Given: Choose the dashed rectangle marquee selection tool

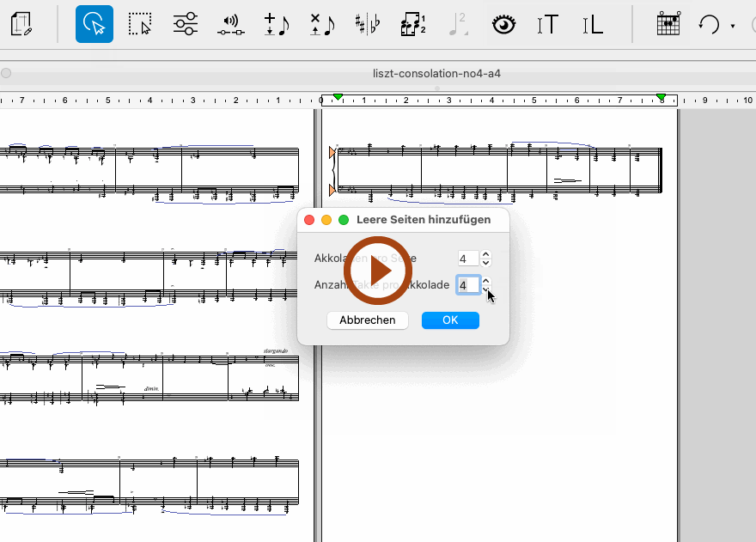Looking at the screenshot, I should (x=139, y=24).
